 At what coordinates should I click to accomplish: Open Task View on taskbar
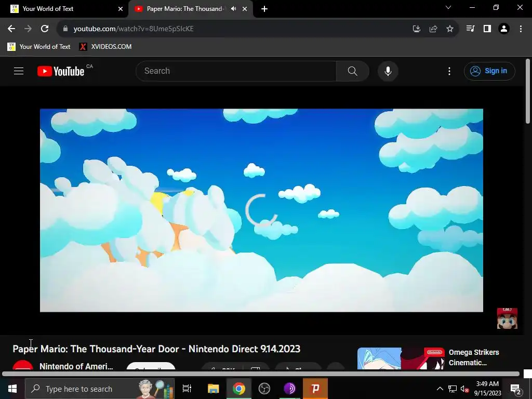187,389
